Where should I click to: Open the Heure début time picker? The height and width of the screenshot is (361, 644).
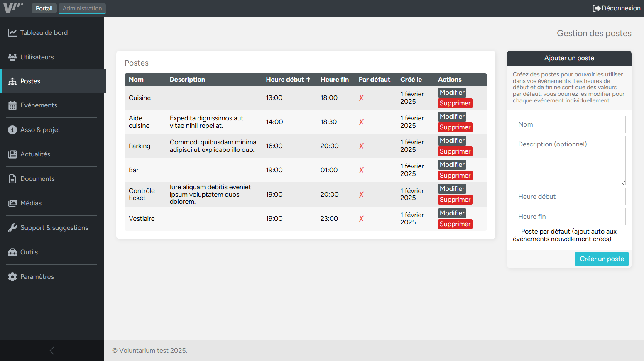[569, 196]
